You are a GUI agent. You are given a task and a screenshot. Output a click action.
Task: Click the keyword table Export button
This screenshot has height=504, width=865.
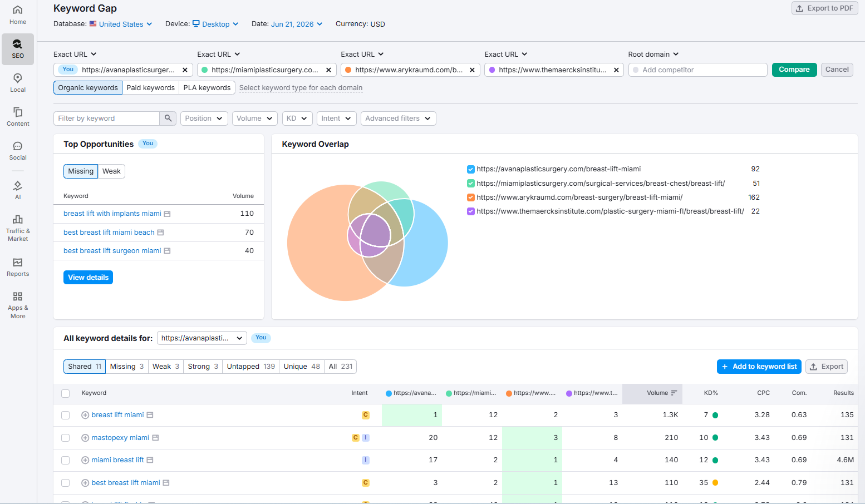tap(826, 367)
